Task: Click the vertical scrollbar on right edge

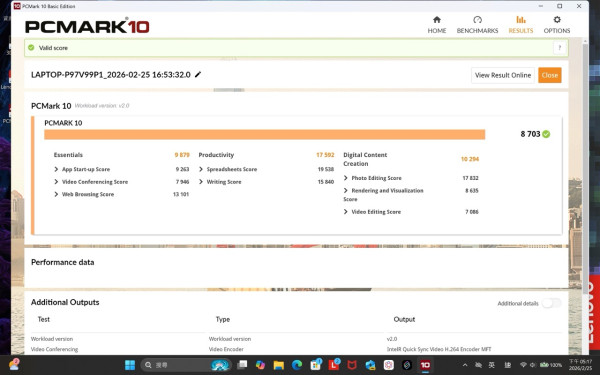Action: [585, 168]
